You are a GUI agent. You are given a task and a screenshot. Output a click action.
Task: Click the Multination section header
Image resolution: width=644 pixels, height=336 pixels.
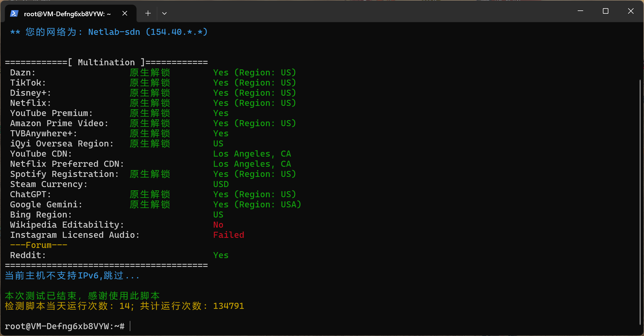pyautogui.click(x=106, y=63)
